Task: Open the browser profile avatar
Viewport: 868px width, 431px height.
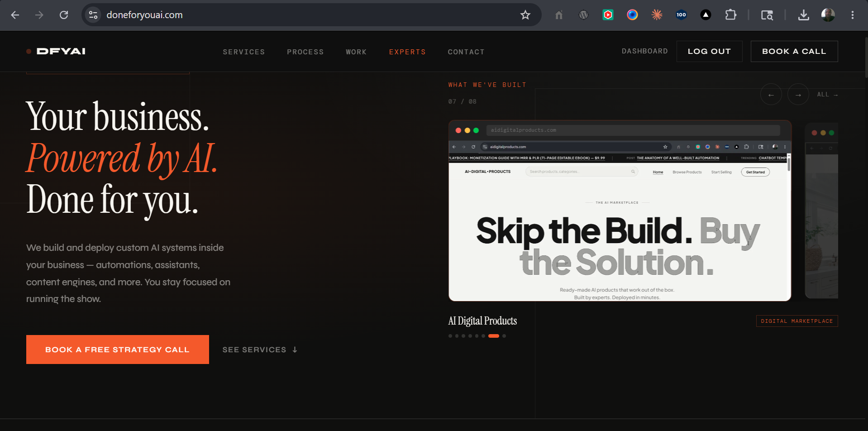Action: click(828, 15)
